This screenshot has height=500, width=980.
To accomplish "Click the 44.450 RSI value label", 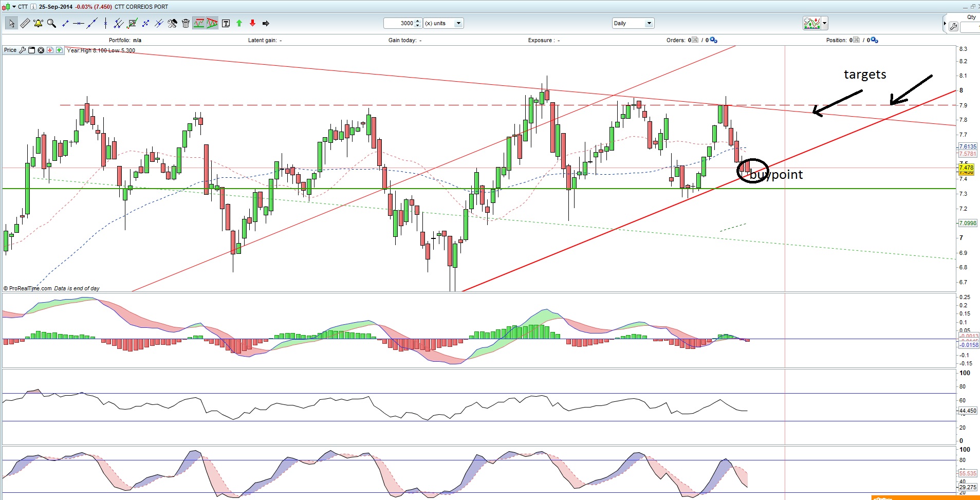I will pyautogui.click(x=968, y=411).
